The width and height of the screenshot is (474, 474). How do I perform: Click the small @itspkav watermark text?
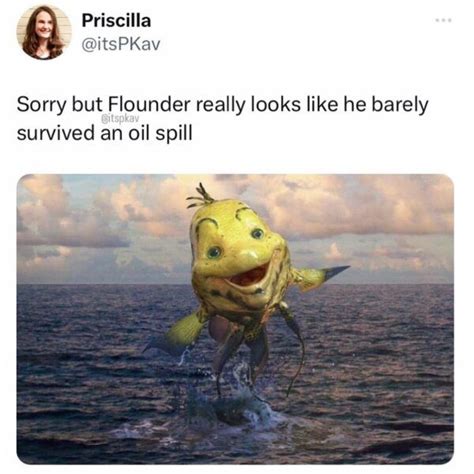(x=117, y=117)
